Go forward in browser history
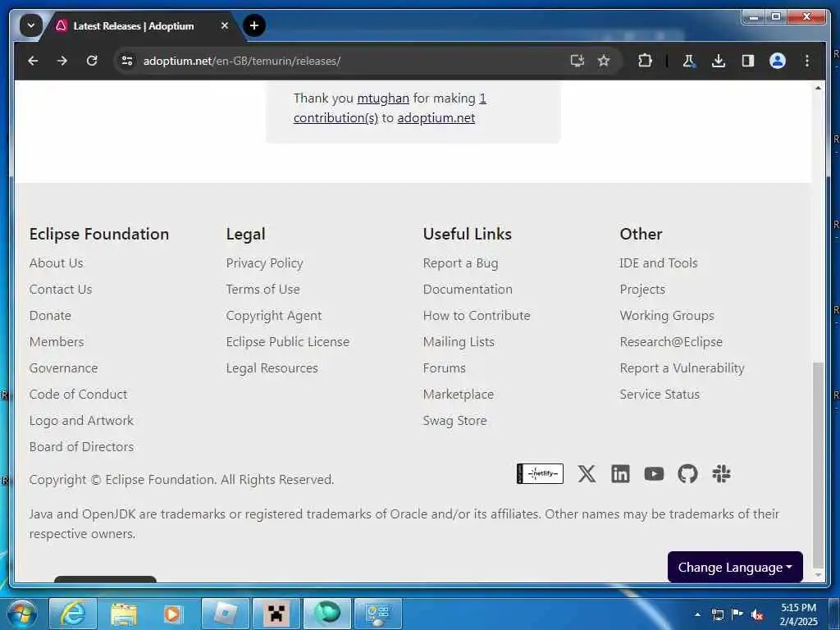This screenshot has height=630, width=840. coord(62,61)
